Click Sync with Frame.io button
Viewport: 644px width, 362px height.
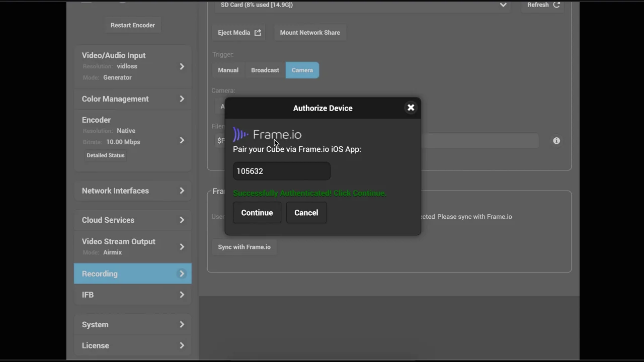click(245, 247)
